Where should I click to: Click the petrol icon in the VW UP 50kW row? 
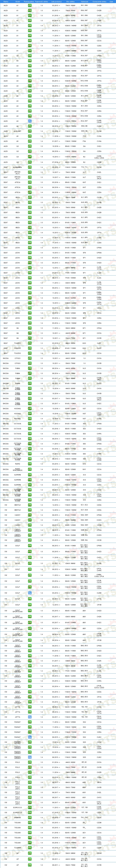[x=30, y=854]
